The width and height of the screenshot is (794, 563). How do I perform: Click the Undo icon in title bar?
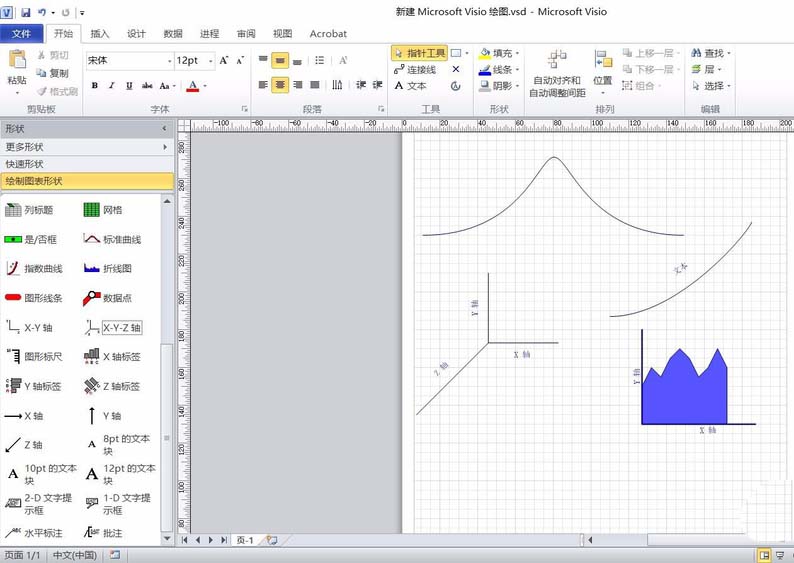point(42,12)
